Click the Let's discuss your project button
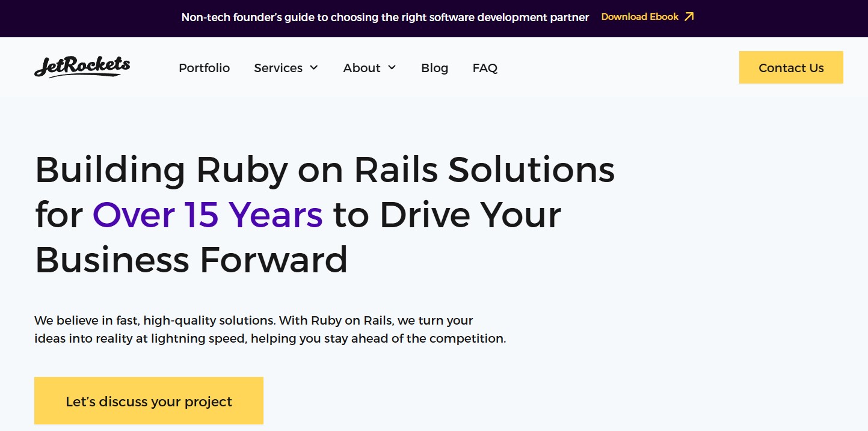Viewport: 868px width, 431px height. [x=149, y=401]
